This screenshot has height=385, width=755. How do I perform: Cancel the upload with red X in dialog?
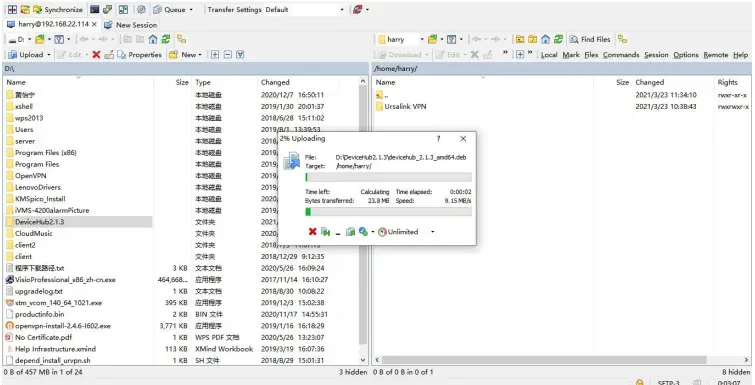click(312, 232)
